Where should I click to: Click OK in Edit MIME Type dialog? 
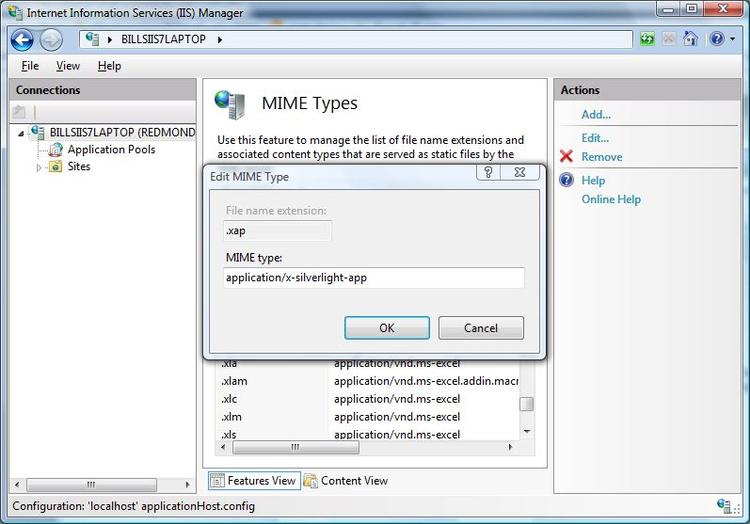387,328
